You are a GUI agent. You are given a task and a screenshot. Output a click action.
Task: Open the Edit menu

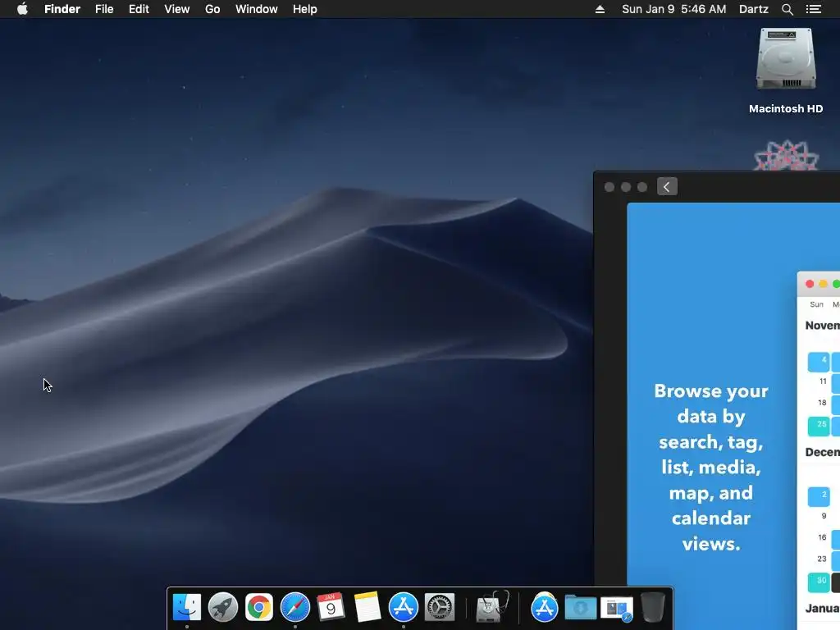click(x=139, y=9)
